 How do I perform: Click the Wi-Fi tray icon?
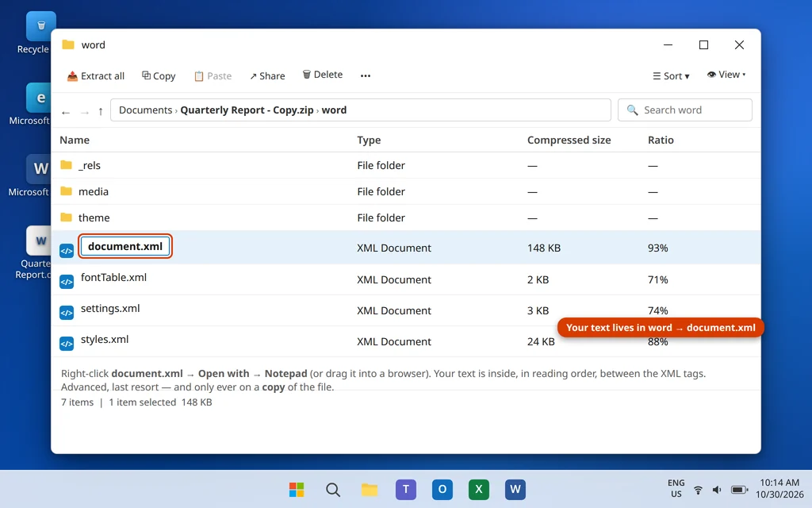pyautogui.click(x=698, y=489)
